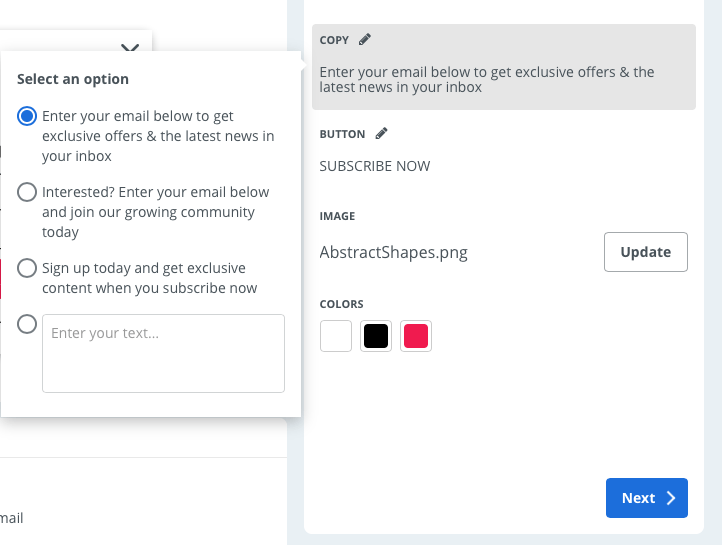Pick the white color swatch
This screenshot has width=722, height=545.
(x=336, y=336)
